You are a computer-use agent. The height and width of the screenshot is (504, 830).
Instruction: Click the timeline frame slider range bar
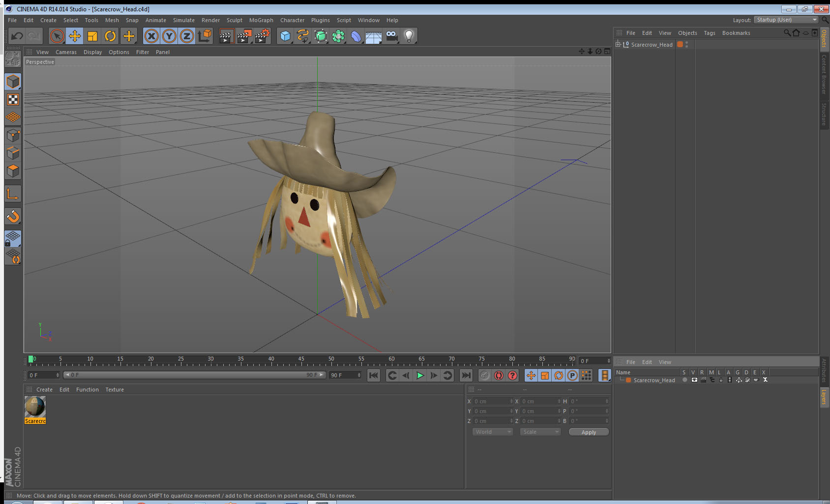click(195, 375)
